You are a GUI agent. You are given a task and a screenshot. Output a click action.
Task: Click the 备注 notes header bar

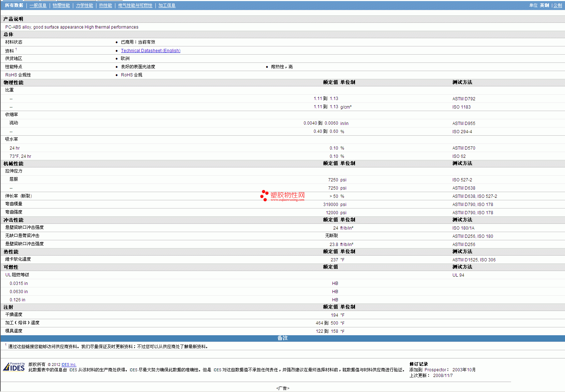tap(282, 338)
